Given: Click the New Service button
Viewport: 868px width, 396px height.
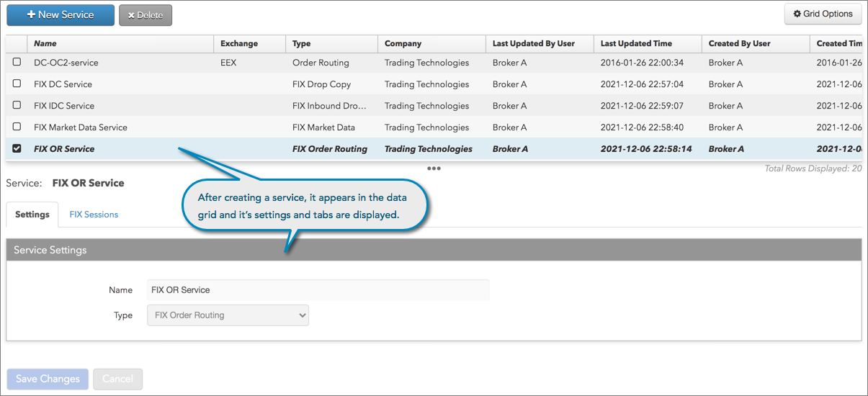Looking at the screenshot, I should pos(61,15).
